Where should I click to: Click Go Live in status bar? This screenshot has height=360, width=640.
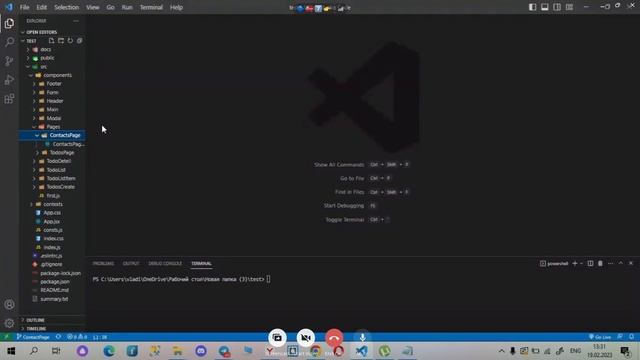click(x=600, y=337)
